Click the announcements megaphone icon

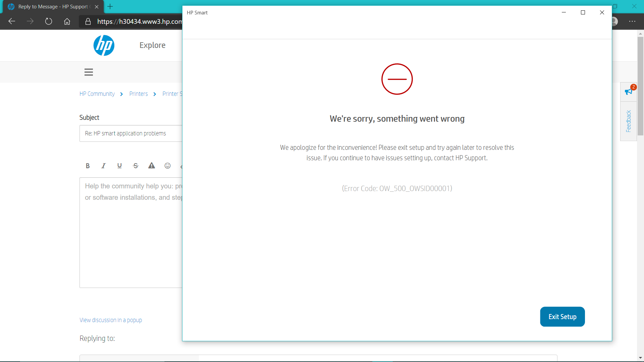(628, 92)
